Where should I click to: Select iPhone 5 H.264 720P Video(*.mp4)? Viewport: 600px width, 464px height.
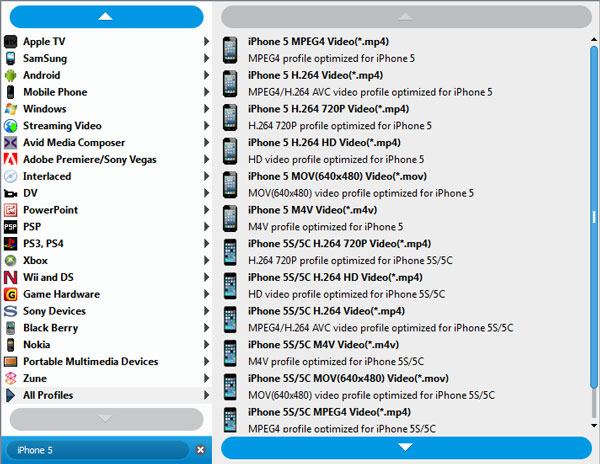tap(406, 117)
